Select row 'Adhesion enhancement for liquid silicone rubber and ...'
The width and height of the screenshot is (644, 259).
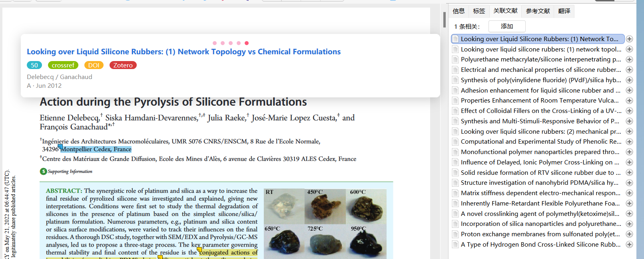pos(538,91)
